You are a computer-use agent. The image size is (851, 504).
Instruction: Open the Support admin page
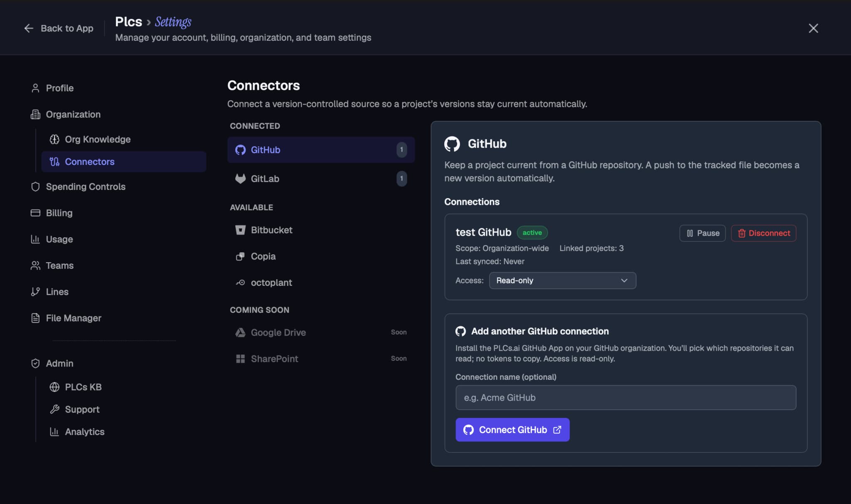point(82,409)
